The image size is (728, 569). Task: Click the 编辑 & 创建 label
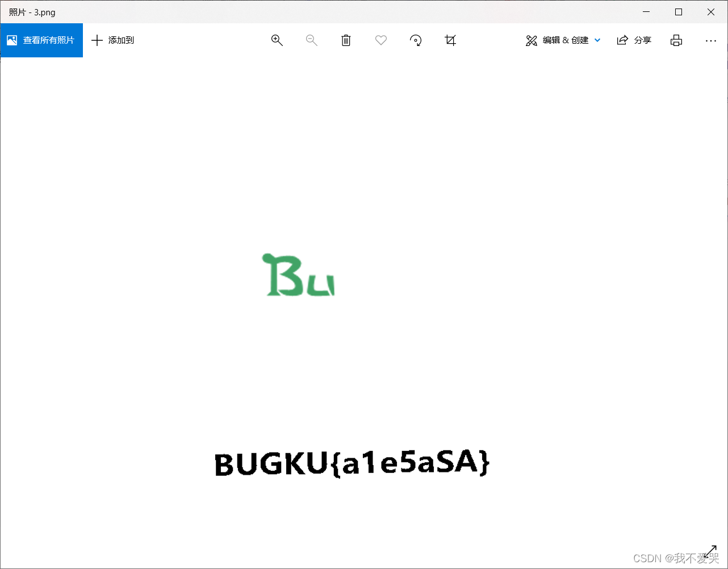tap(567, 40)
